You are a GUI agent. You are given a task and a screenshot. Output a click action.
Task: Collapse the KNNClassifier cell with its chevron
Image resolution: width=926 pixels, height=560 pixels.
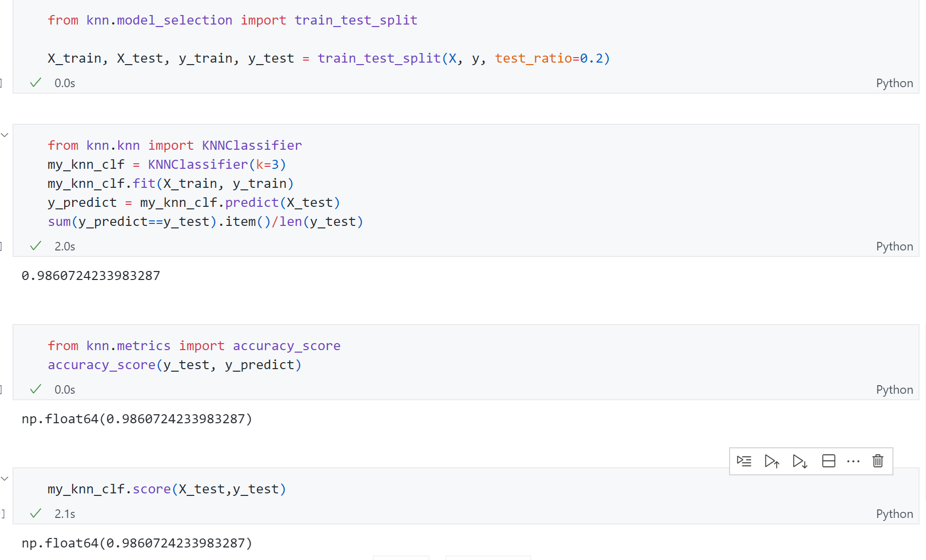coord(5,135)
